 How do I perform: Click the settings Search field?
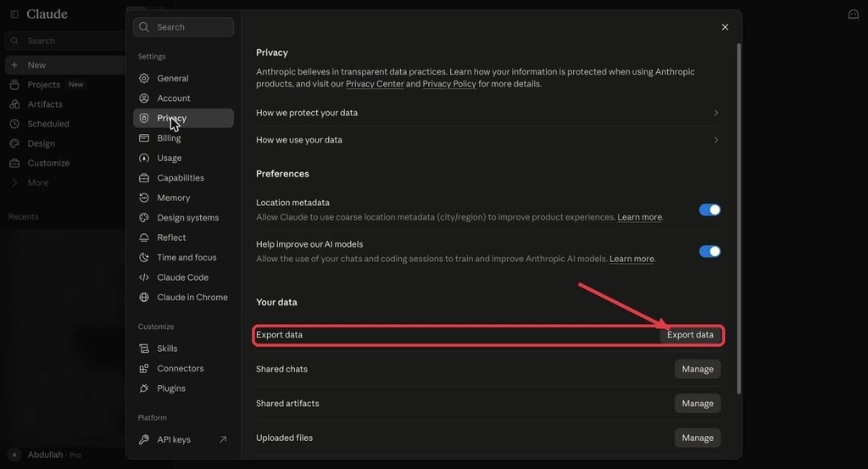click(183, 26)
